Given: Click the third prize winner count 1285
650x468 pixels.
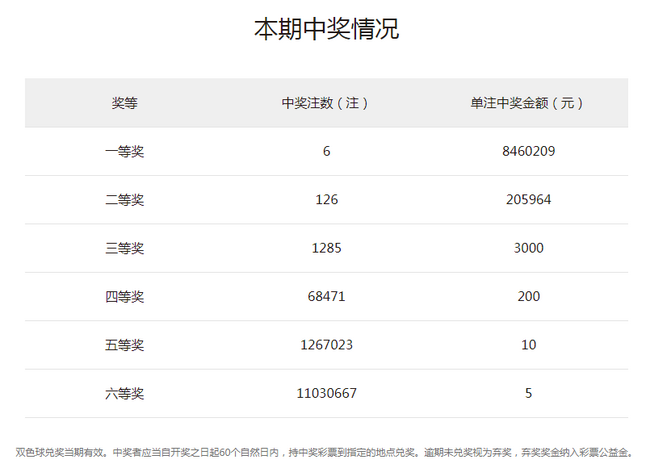Looking at the screenshot, I should (326, 248).
